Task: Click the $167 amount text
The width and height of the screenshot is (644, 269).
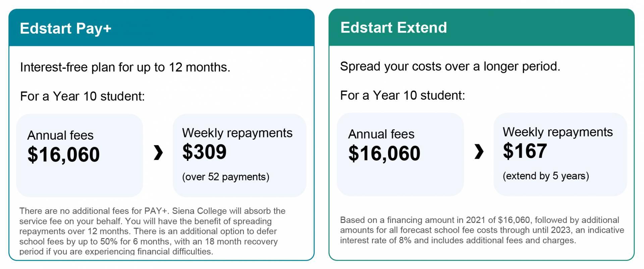Action: pos(525,151)
